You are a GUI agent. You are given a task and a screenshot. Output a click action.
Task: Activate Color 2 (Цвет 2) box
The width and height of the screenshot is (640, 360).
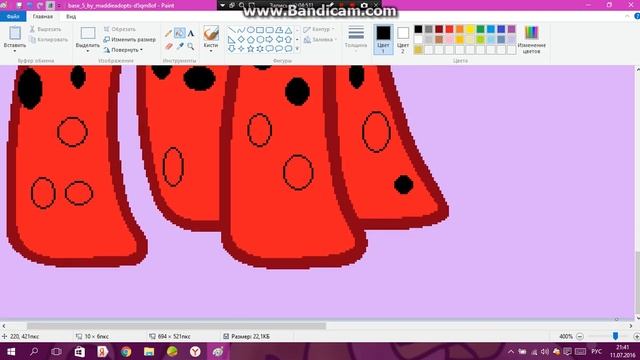click(403, 39)
